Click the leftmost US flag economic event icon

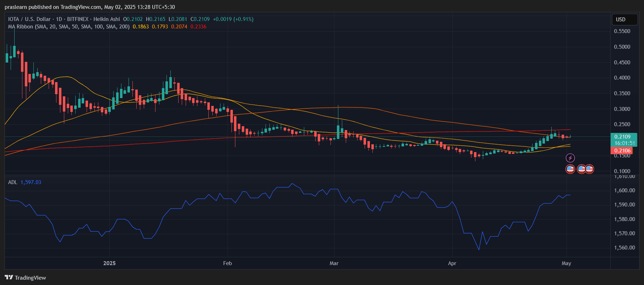click(570, 169)
